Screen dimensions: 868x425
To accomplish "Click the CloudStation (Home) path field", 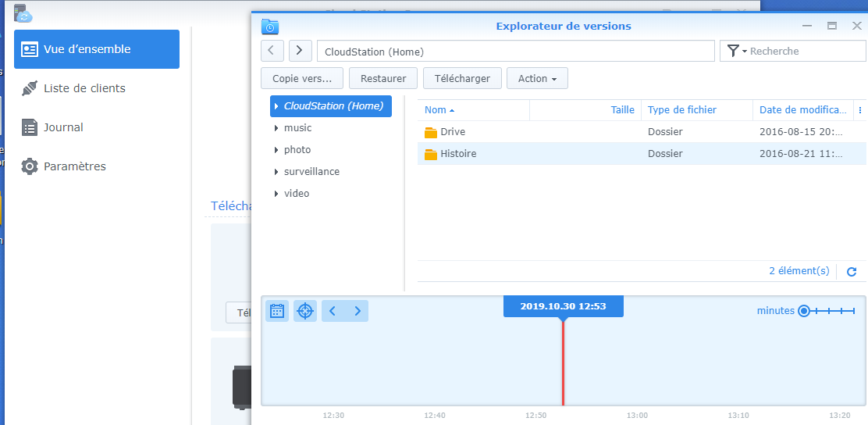I will coord(516,51).
